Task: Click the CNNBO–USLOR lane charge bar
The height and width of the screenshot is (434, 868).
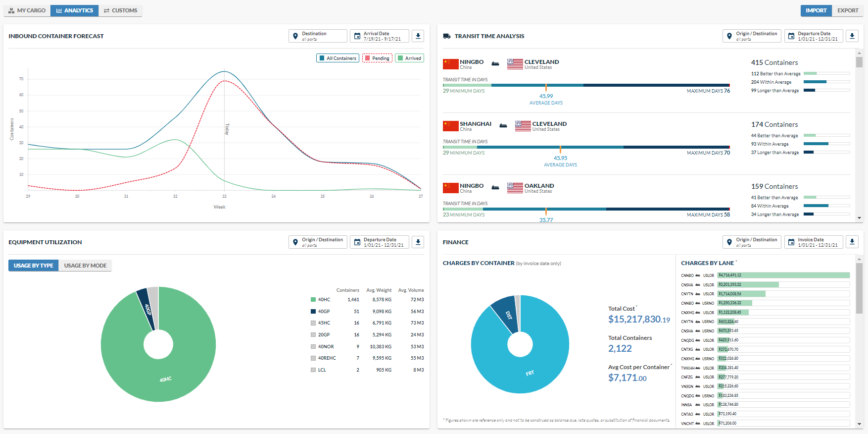Action: [x=784, y=275]
